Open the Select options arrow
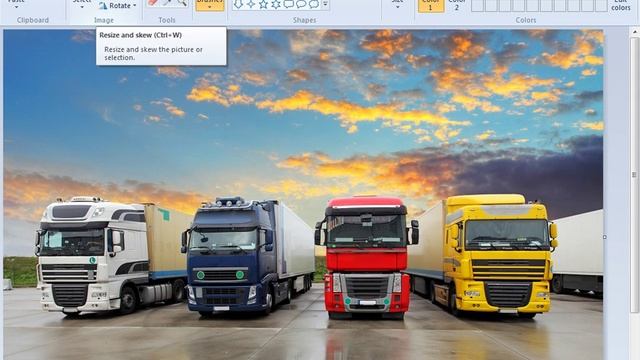 point(82,7)
